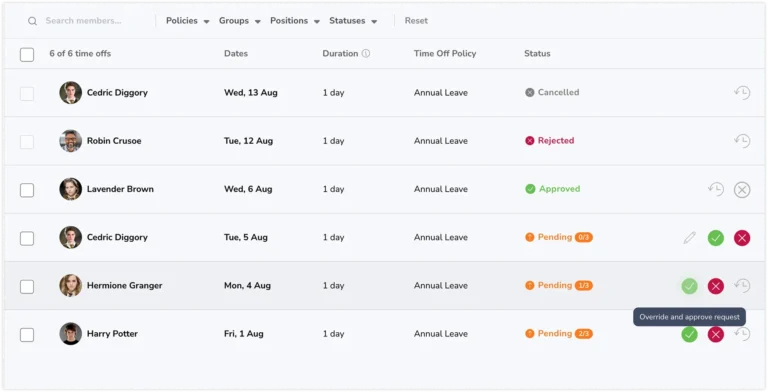Check the box for Lavender Brown
This screenshot has width=768, height=392.
pos(27,190)
